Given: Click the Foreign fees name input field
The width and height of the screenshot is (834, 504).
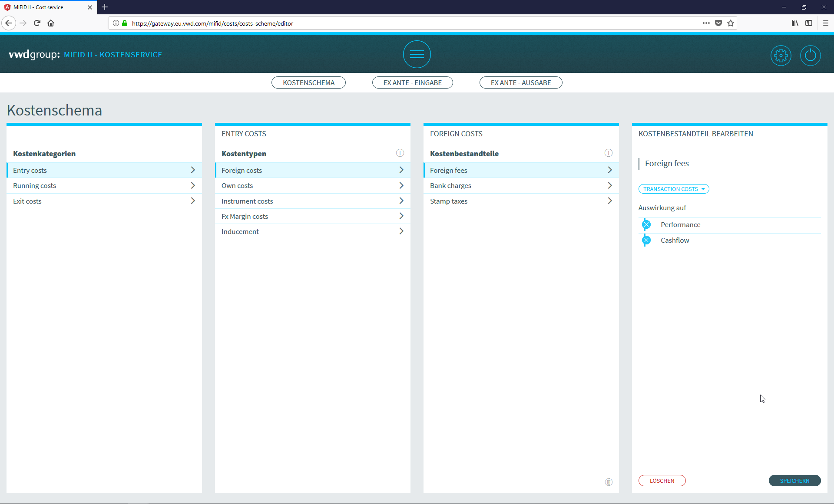Looking at the screenshot, I should coord(730,164).
